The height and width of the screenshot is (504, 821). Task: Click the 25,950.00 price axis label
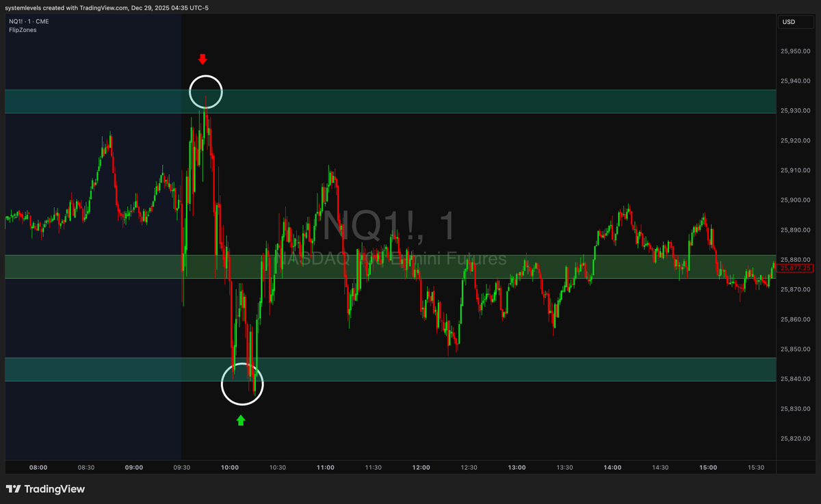[796, 51]
